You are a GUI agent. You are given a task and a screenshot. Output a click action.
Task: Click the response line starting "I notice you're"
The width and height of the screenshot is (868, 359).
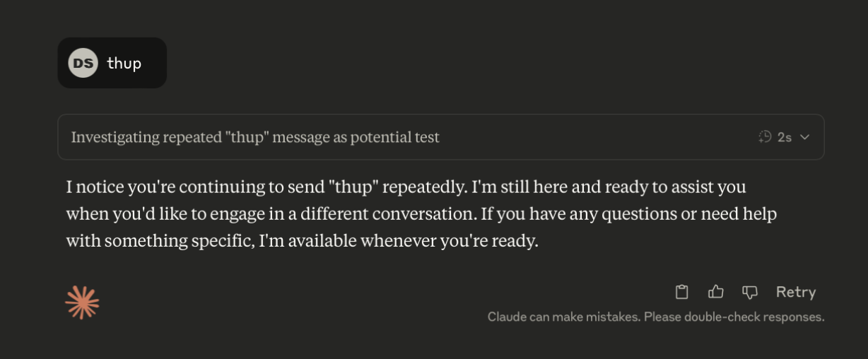(x=406, y=187)
